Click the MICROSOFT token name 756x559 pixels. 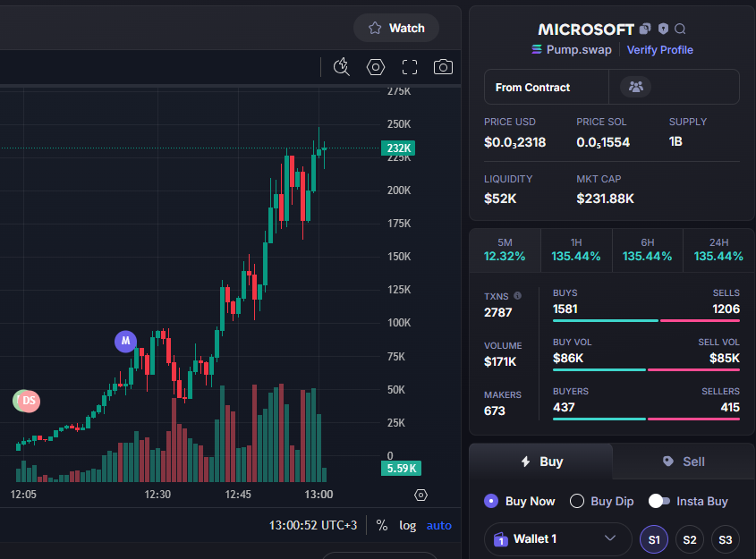tap(585, 30)
